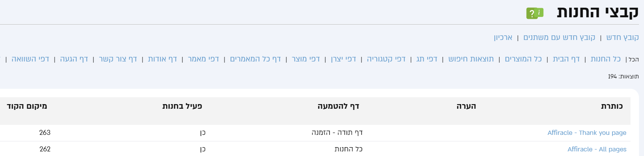Select the דפי השוואה filter

(30, 59)
